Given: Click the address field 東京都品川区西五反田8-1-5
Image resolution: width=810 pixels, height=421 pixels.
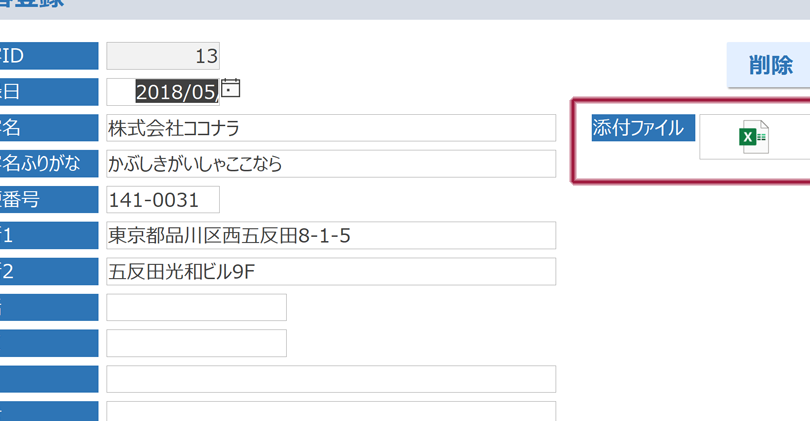Looking at the screenshot, I should point(330,236).
